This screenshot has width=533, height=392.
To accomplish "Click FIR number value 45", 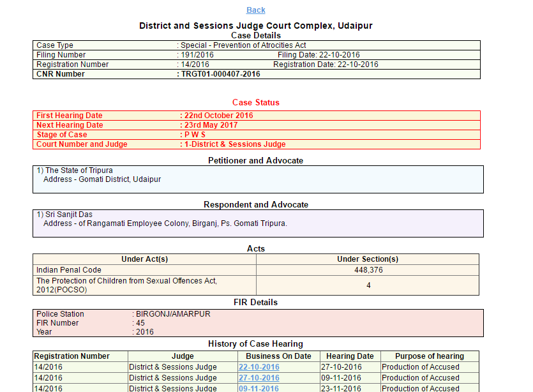I will [x=140, y=323].
